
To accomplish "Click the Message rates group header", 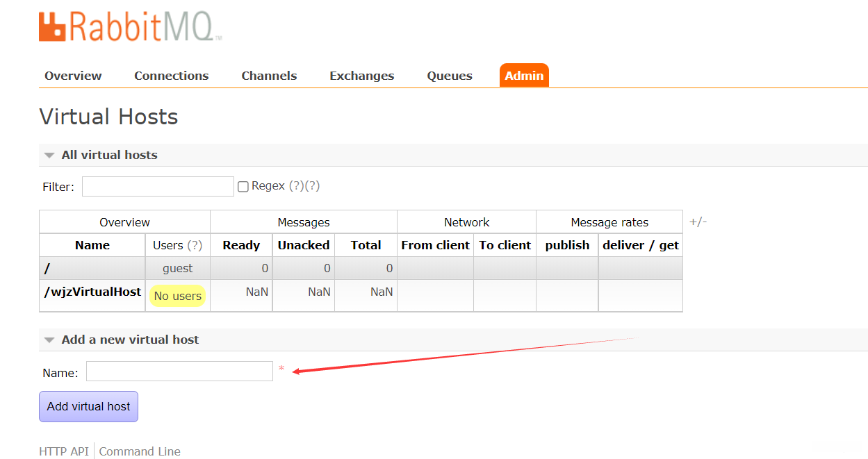I will point(609,222).
